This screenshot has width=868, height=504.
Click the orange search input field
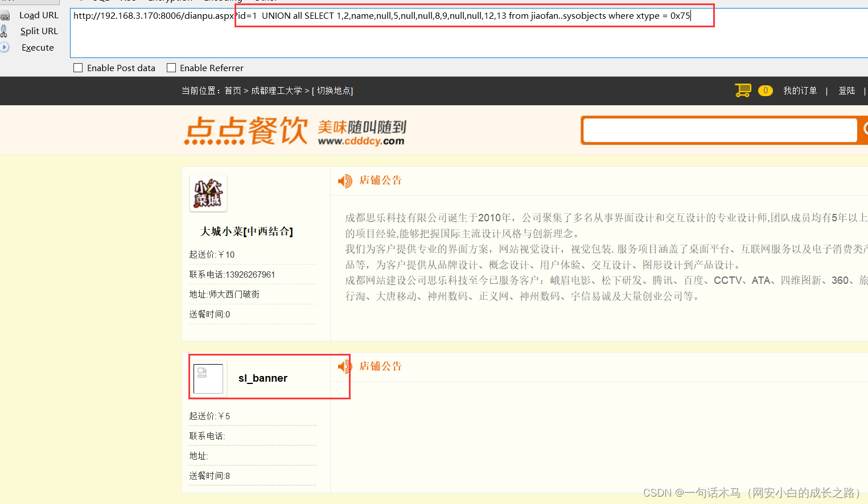(720, 130)
